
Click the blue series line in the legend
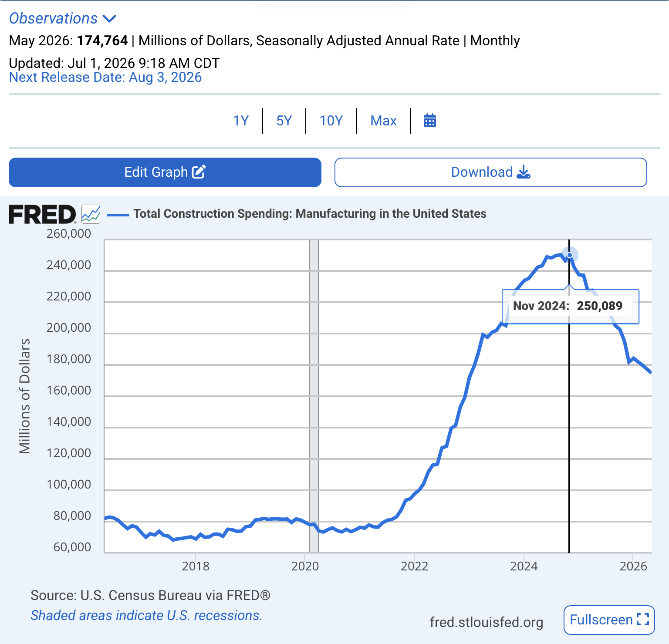pos(118,214)
